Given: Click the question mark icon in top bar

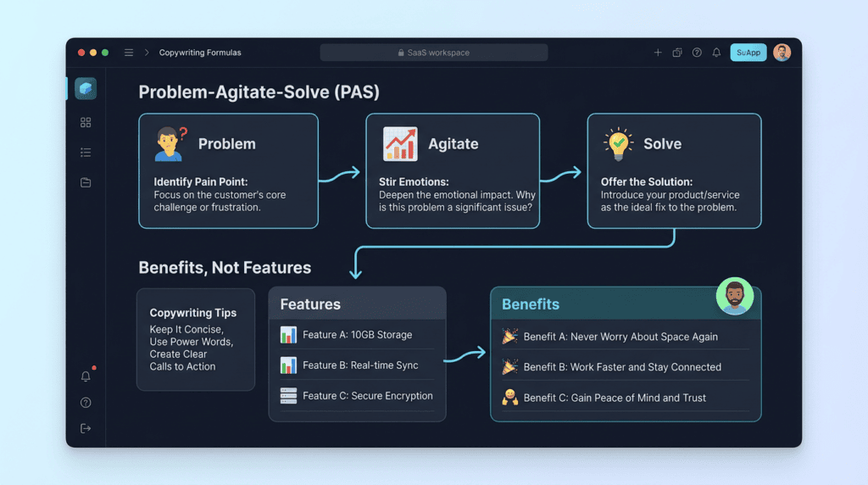Looking at the screenshot, I should (x=697, y=53).
